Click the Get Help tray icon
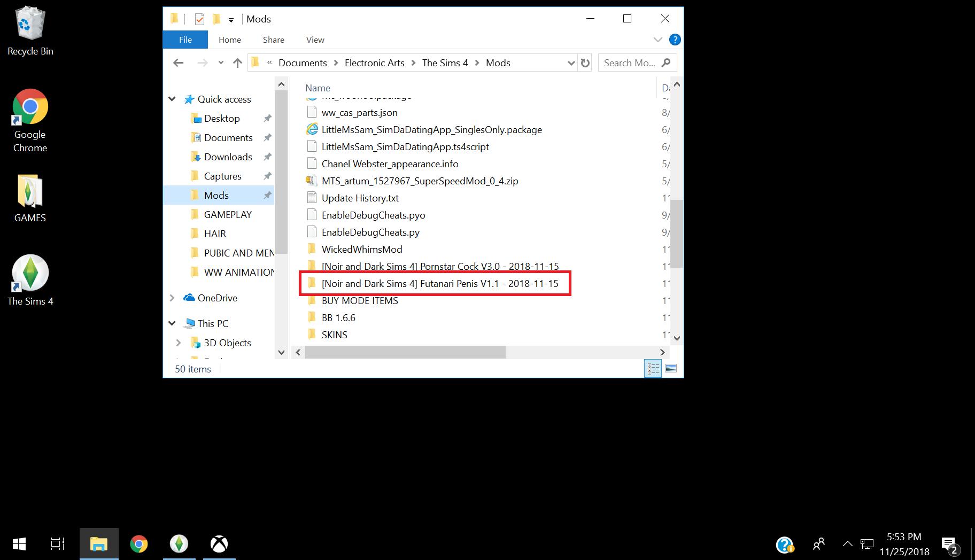975x560 pixels. point(785,545)
